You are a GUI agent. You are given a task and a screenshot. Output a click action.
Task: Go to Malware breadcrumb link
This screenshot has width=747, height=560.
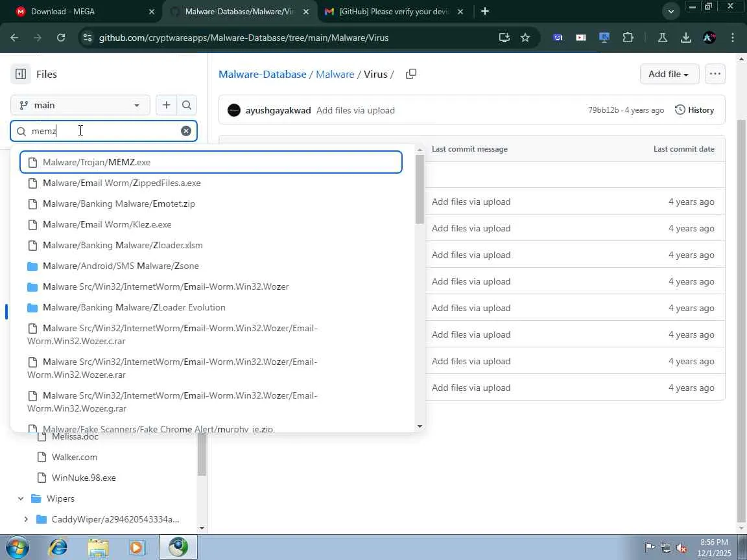pyautogui.click(x=335, y=75)
